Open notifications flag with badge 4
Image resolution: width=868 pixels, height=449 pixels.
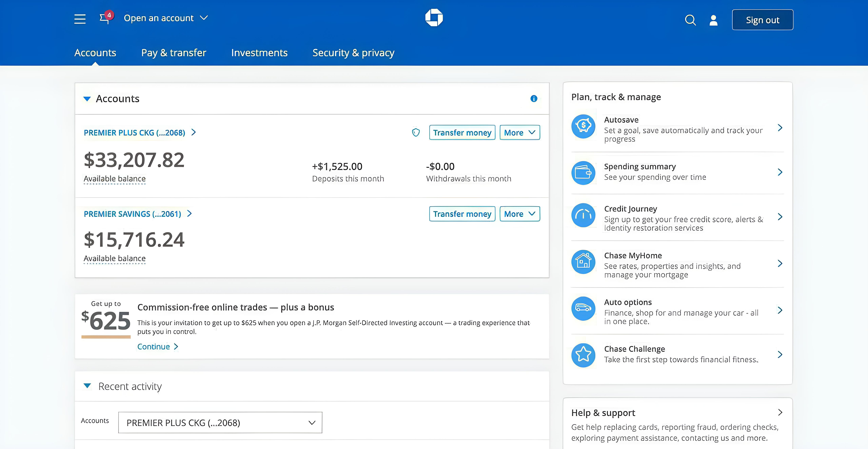pos(106,17)
